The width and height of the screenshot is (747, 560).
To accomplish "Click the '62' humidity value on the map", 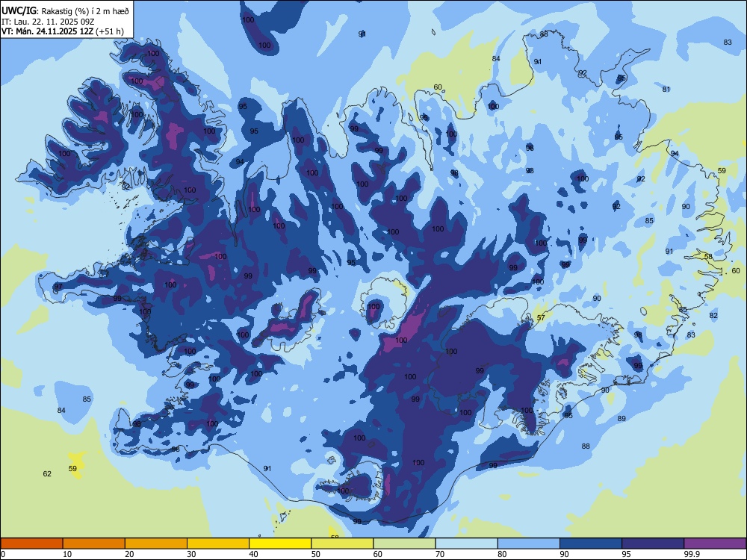I will 47,474.
